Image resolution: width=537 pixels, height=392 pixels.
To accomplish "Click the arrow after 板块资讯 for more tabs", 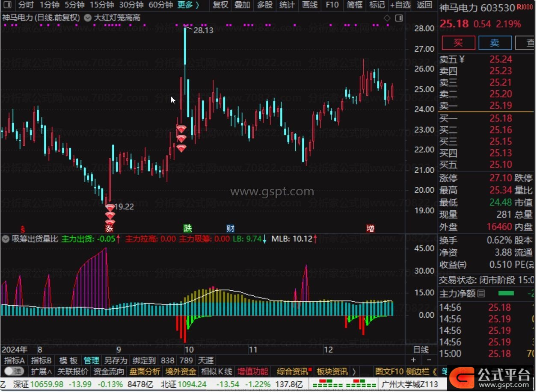I will (354, 371).
